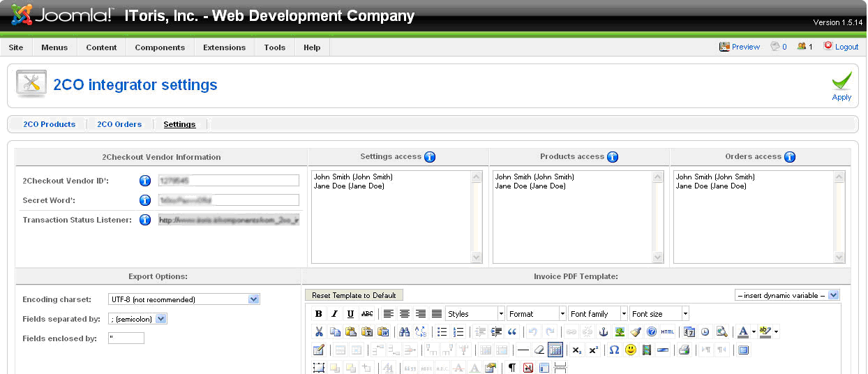
Task: Insert an ordered numbered list
Action: (458, 332)
